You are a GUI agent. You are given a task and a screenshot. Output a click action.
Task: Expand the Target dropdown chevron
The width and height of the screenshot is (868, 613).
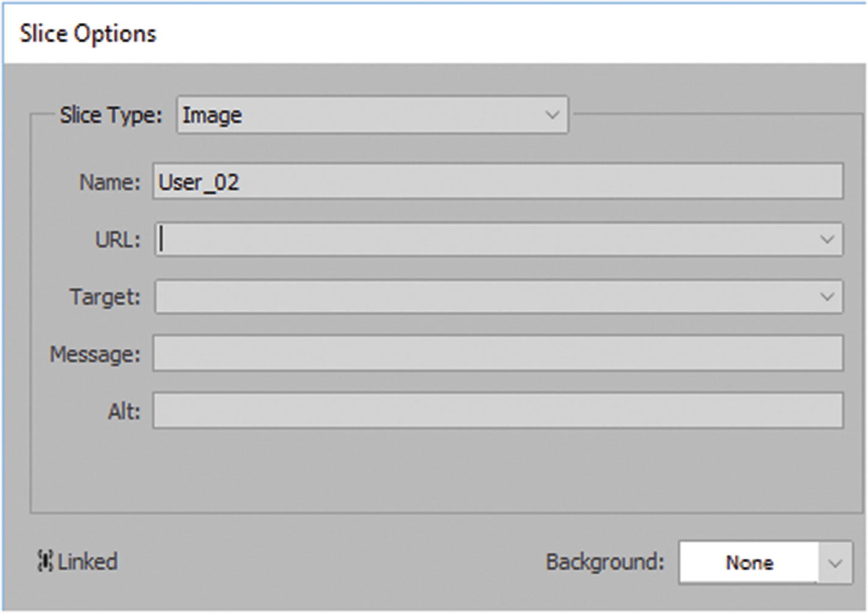point(827,297)
